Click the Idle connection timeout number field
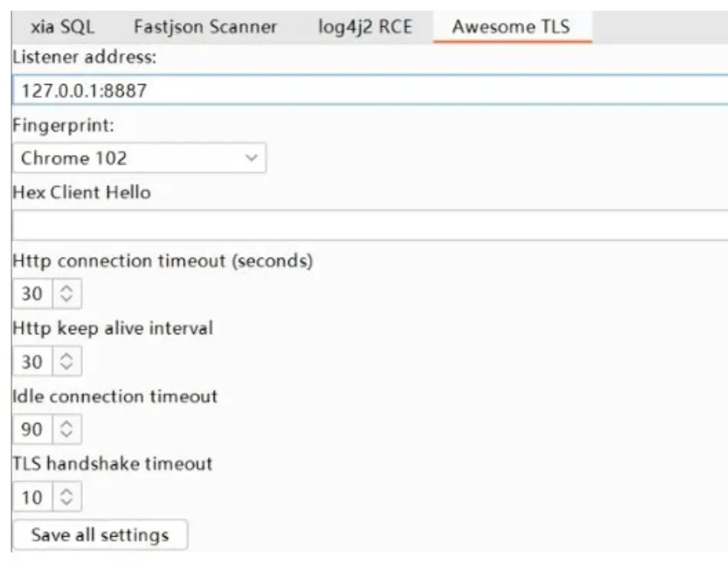Viewport: 728px width, 562px height. [32, 430]
